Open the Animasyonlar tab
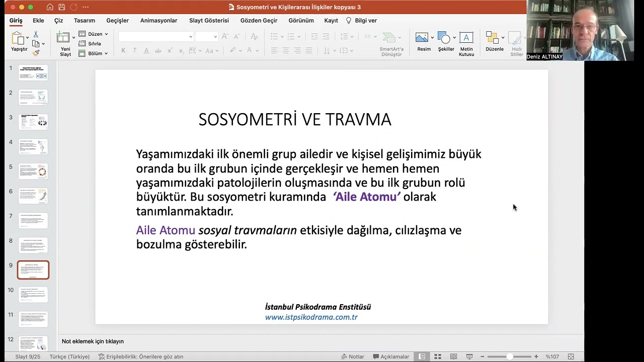The image size is (644, 362). click(x=159, y=21)
